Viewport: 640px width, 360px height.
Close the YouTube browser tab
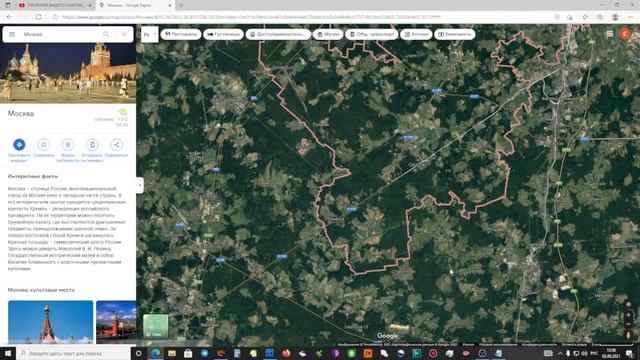90,5
